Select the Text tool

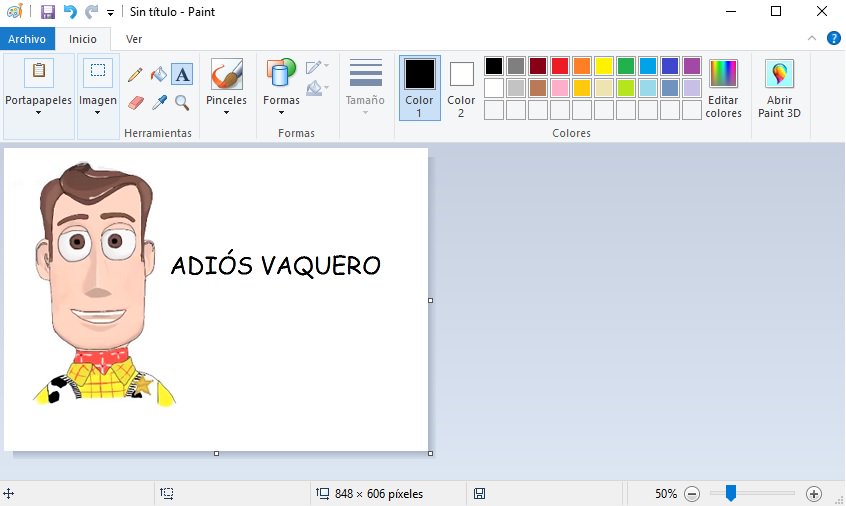pyautogui.click(x=182, y=74)
